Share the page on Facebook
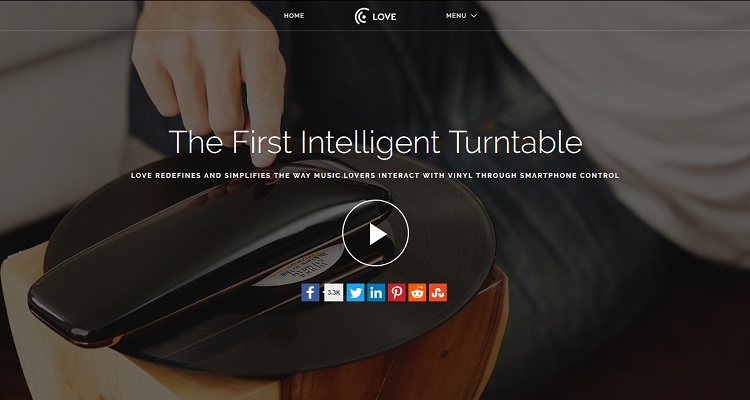This screenshot has width=750, height=400. pos(310,292)
